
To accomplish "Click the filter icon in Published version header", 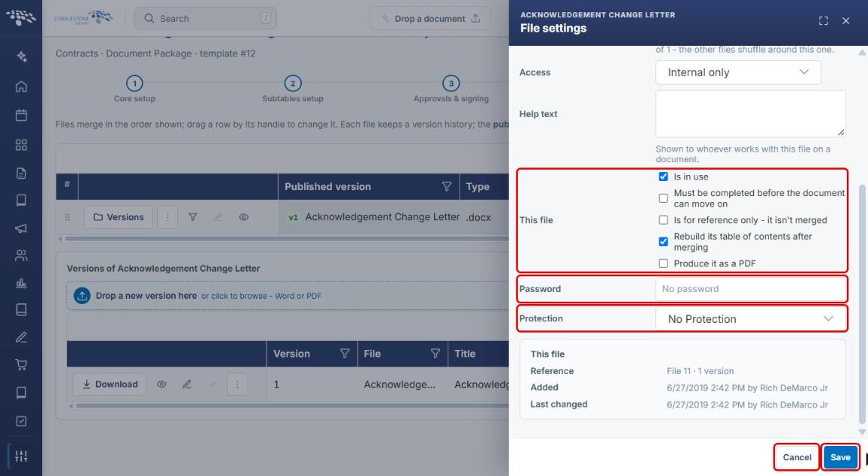I will [x=447, y=186].
